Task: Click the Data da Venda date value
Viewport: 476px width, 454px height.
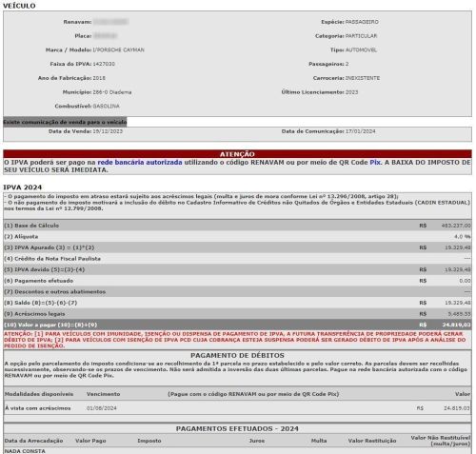Action: (x=108, y=131)
